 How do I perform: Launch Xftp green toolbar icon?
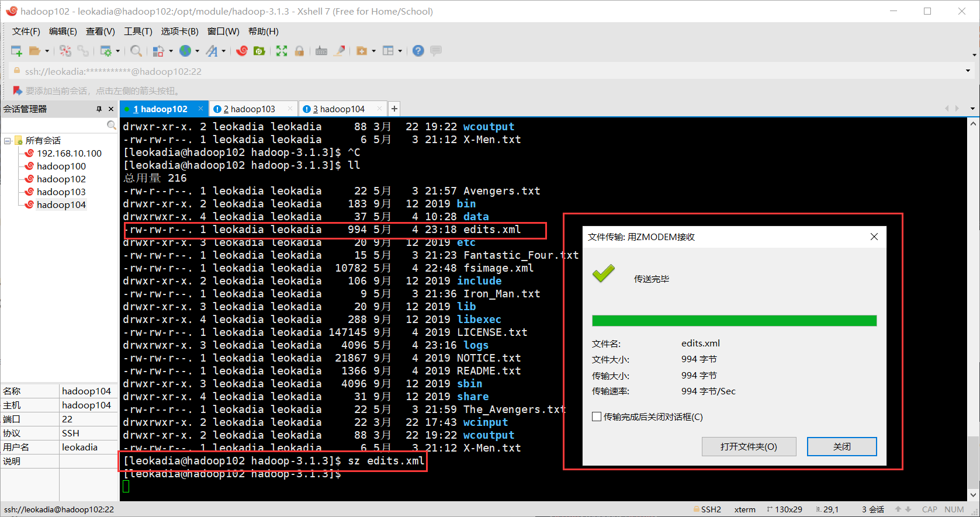[259, 51]
